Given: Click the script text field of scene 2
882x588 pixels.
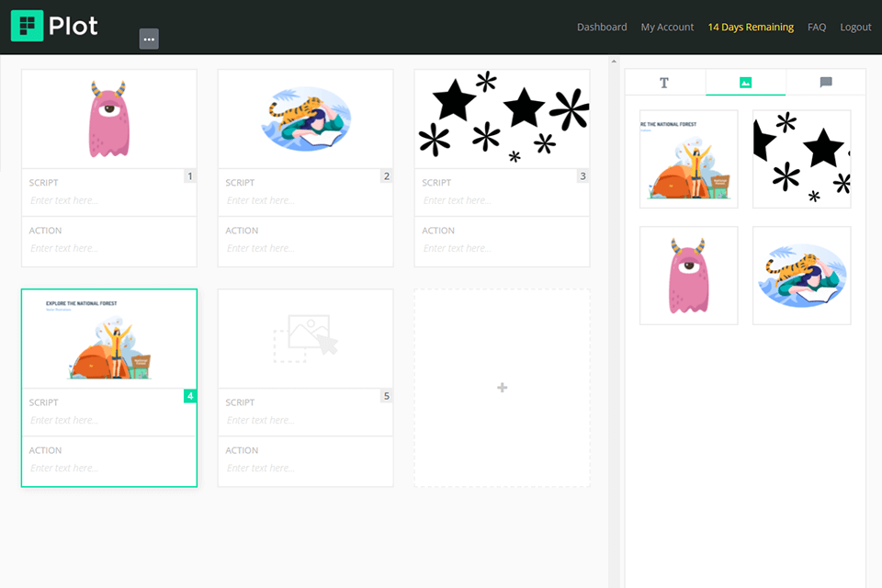Looking at the screenshot, I should coord(306,200).
